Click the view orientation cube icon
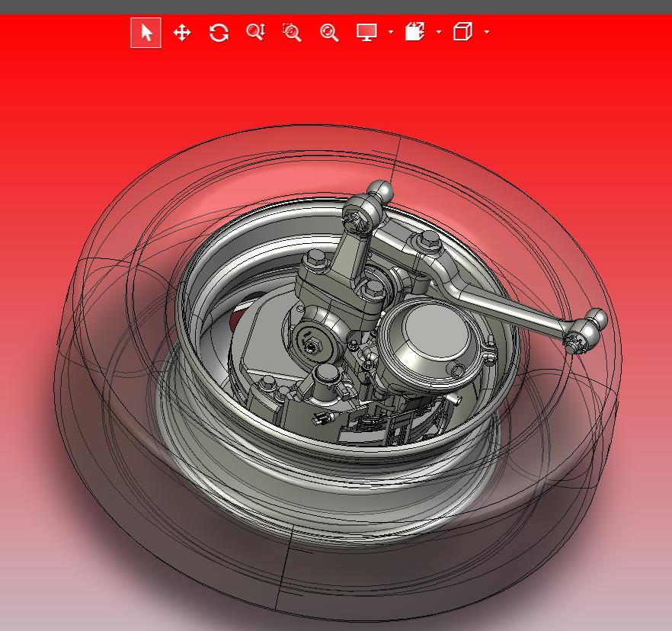672x631 pixels. click(x=463, y=32)
